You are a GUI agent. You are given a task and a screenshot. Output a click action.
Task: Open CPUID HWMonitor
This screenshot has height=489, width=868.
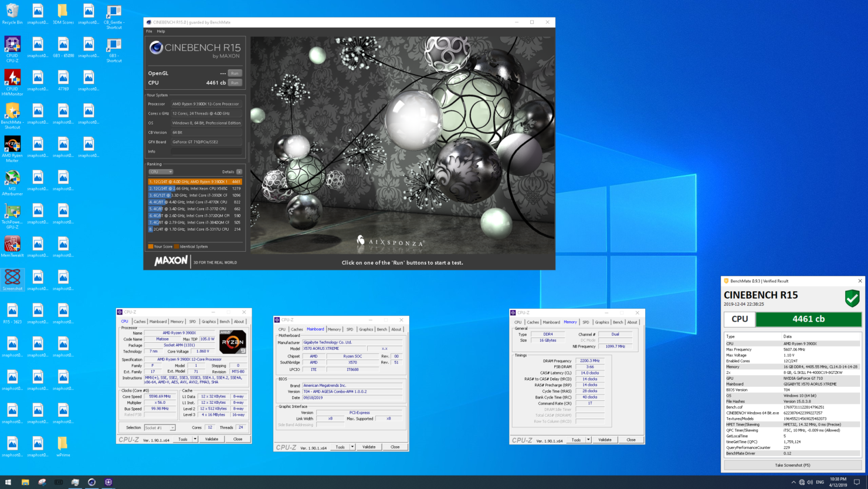(12, 78)
